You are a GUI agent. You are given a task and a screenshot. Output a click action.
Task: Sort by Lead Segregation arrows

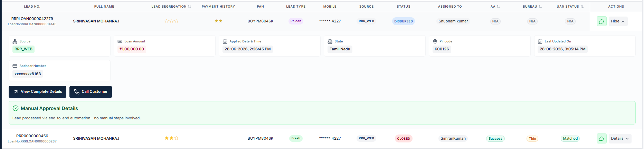point(189,7)
